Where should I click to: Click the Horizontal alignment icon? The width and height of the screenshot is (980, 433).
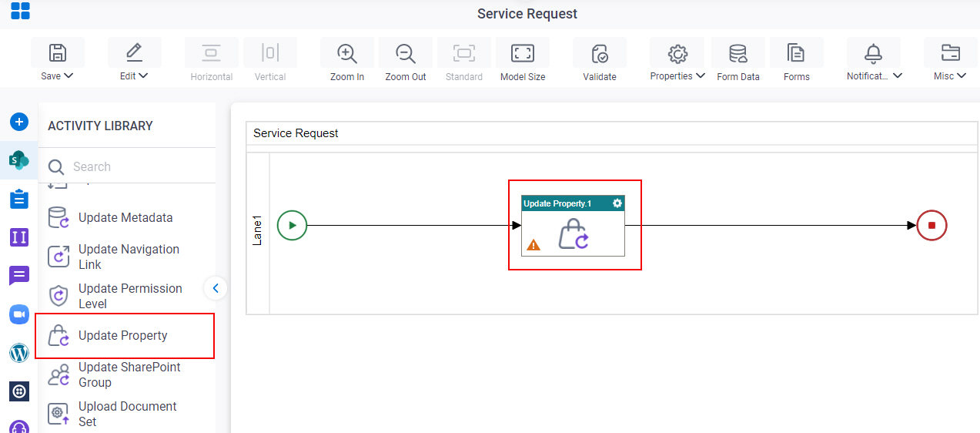pyautogui.click(x=211, y=52)
